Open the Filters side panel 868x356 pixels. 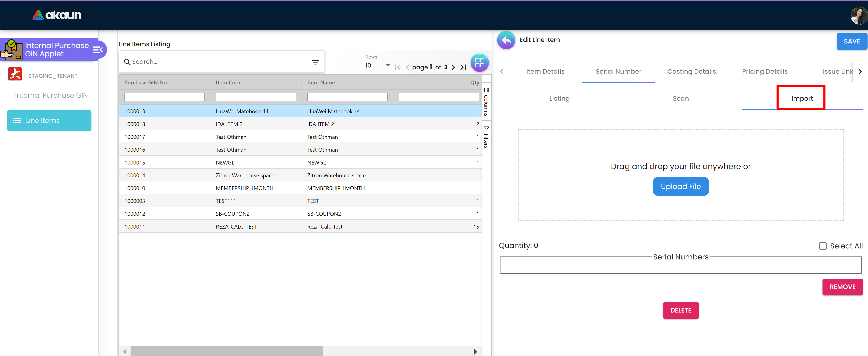click(486, 137)
